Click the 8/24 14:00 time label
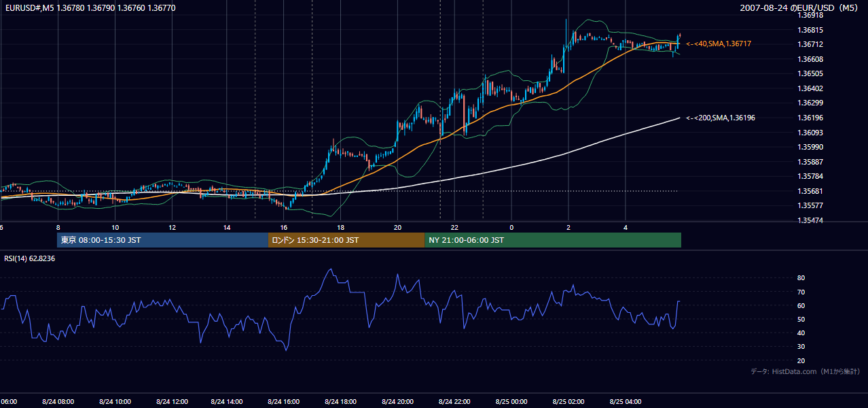The width and height of the screenshot is (868, 408). [x=228, y=401]
